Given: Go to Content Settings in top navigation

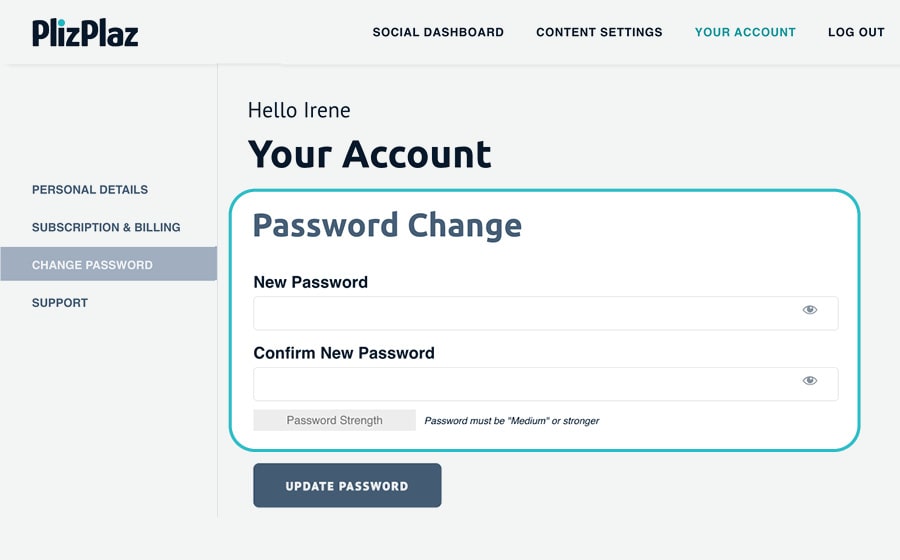Looking at the screenshot, I should click(599, 32).
